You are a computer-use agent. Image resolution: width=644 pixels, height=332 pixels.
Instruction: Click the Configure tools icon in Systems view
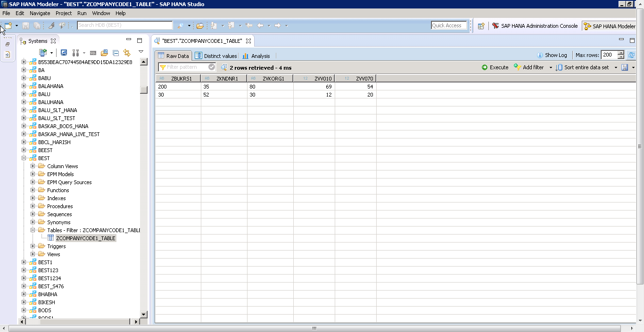(75, 52)
